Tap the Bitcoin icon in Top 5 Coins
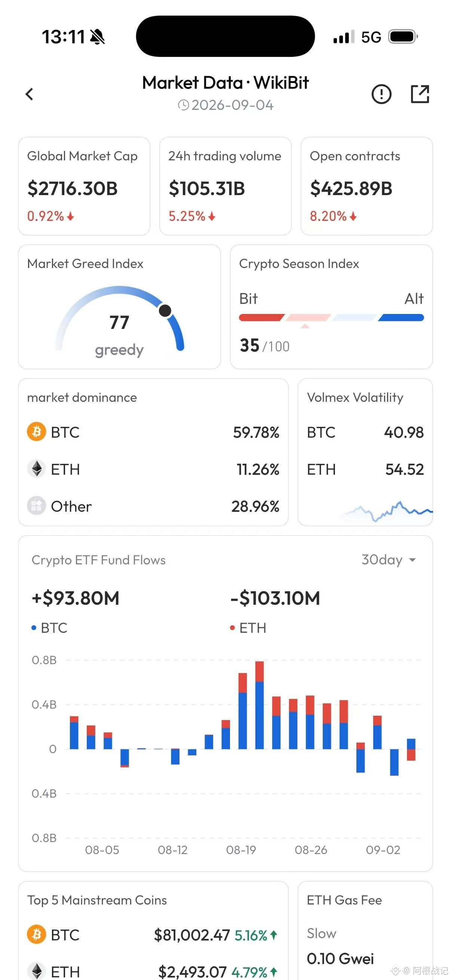 coord(37,935)
